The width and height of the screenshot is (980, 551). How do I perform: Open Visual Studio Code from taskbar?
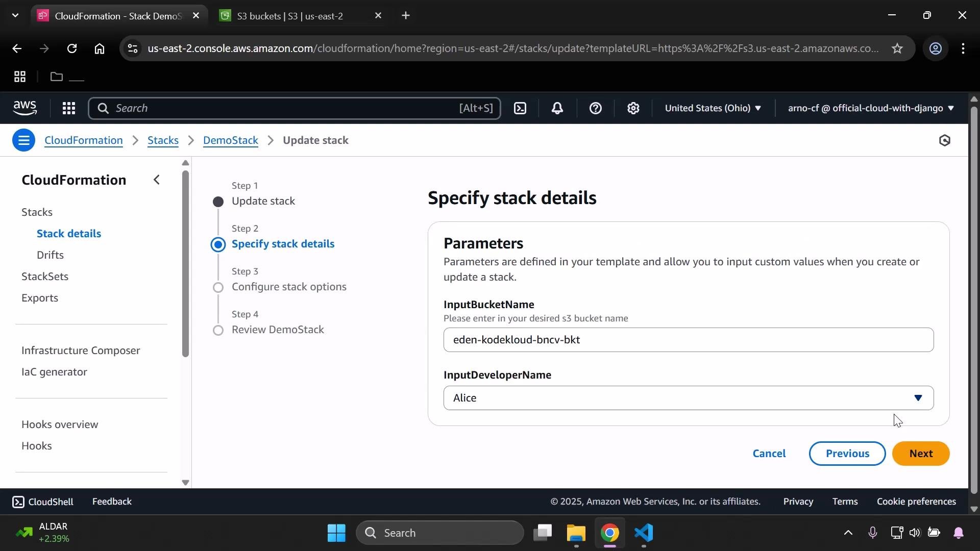[x=644, y=533]
